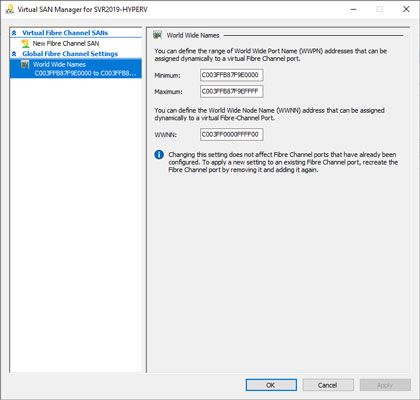This screenshot has width=420, height=400.
Task: Click the Virtual Fibre Channel SANs heading
Action: point(65,33)
